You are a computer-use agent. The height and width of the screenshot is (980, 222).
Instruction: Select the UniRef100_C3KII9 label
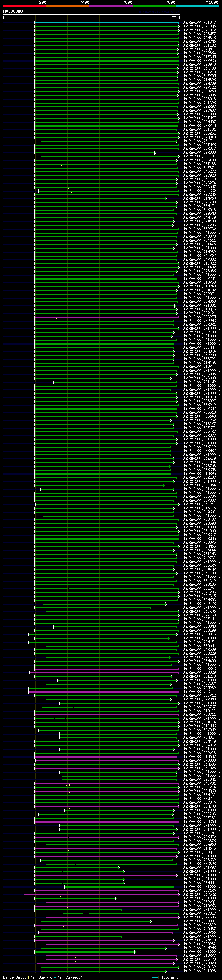click(199, 447)
